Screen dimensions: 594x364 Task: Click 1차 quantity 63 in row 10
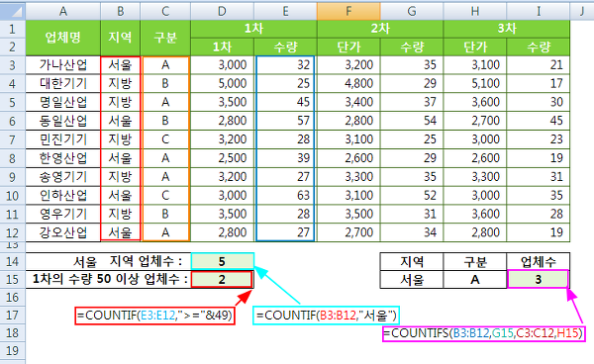pyautogui.click(x=285, y=195)
